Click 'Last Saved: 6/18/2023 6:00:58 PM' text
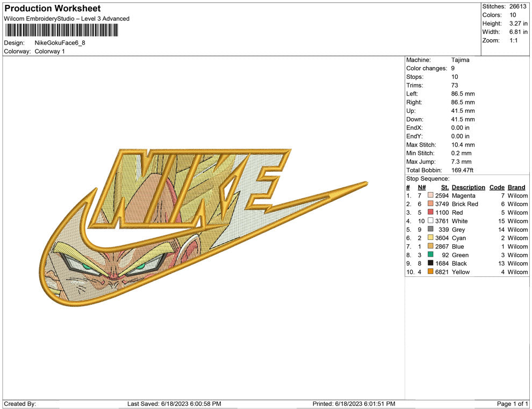 pos(174,404)
